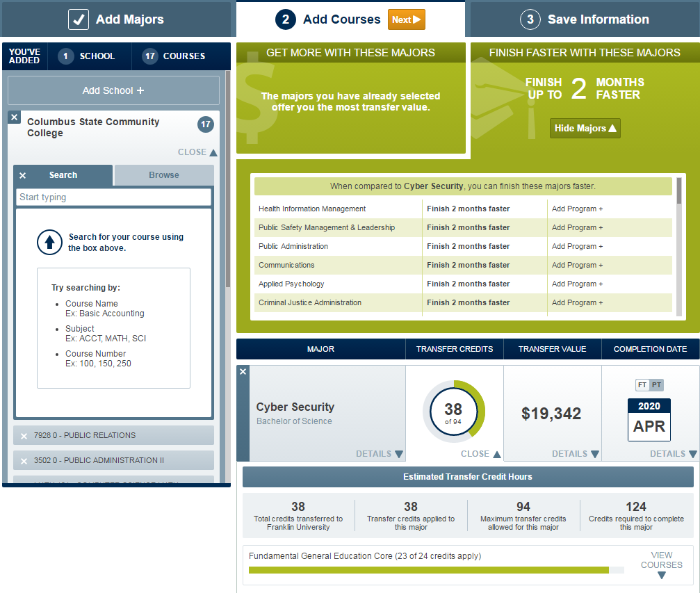Click the 94 maximum transfer credits figure
The image size is (700, 593).
523,507
